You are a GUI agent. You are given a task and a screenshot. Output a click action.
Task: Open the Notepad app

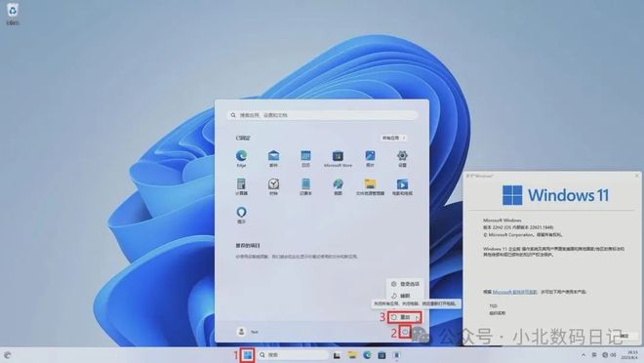[x=305, y=186]
